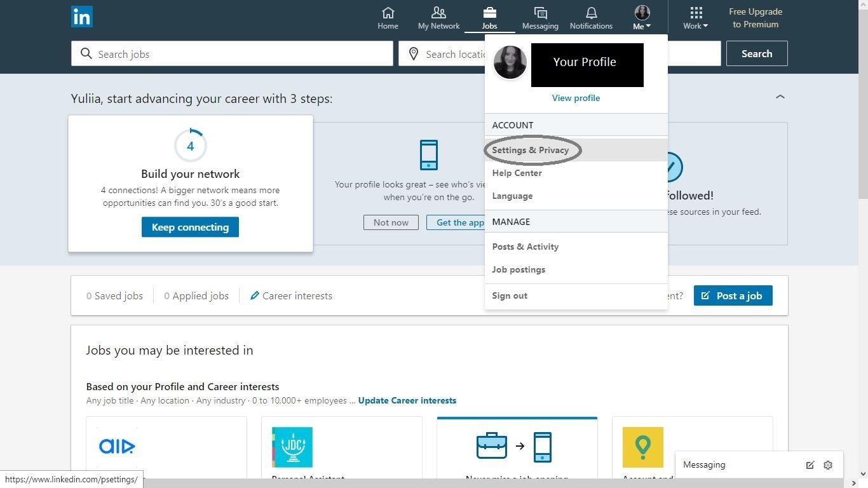Viewport: 868px width, 488px height.
Task: Go to Home in navigation bar
Action: pos(388,18)
